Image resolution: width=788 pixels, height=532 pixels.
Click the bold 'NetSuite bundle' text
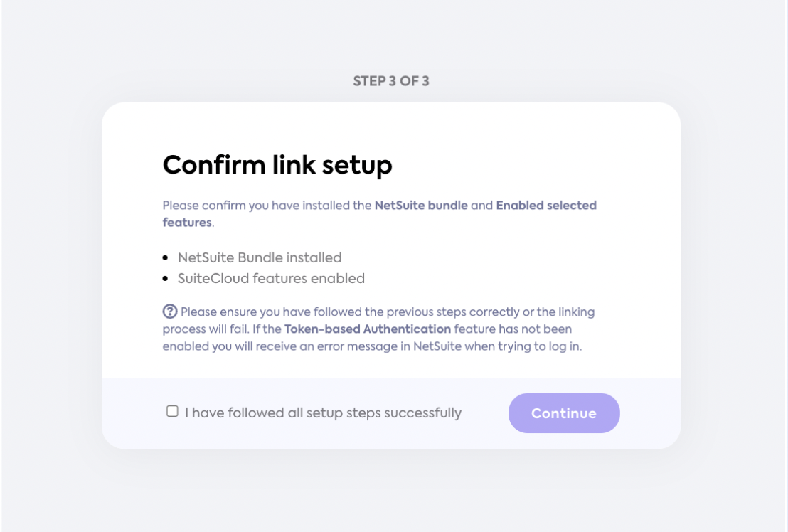[x=421, y=206]
